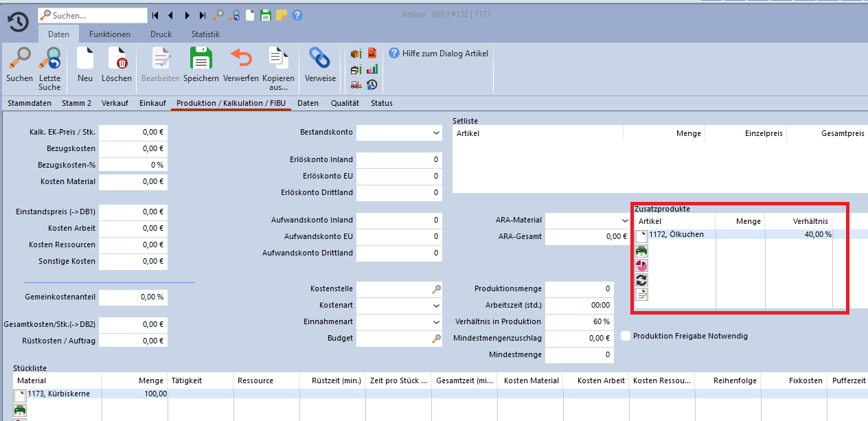Click the history clock icon at top left
Viewport: 868px width, 421px height.
click(x=18, y=22)
